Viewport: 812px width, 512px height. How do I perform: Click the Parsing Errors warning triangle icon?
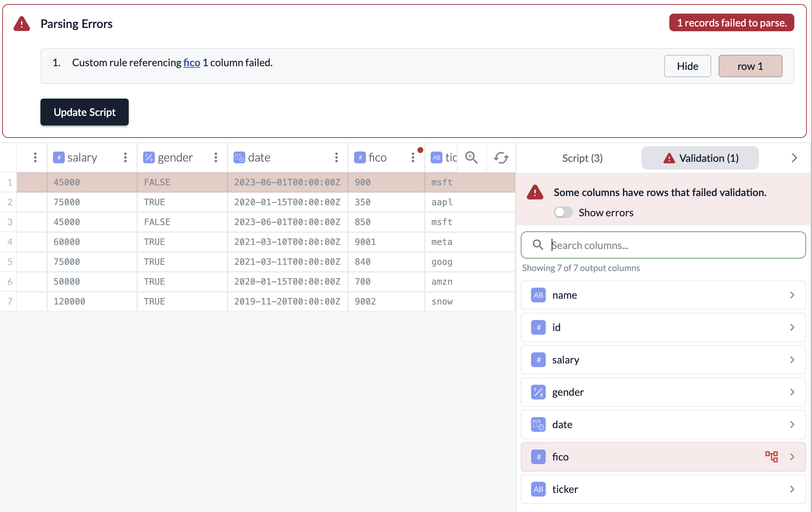tap(22, 24)
